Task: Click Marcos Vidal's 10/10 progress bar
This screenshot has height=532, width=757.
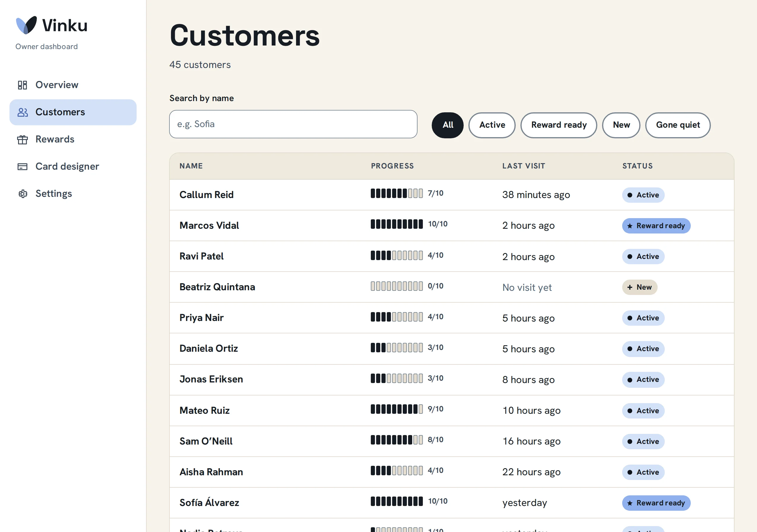Action: [397, 224]
